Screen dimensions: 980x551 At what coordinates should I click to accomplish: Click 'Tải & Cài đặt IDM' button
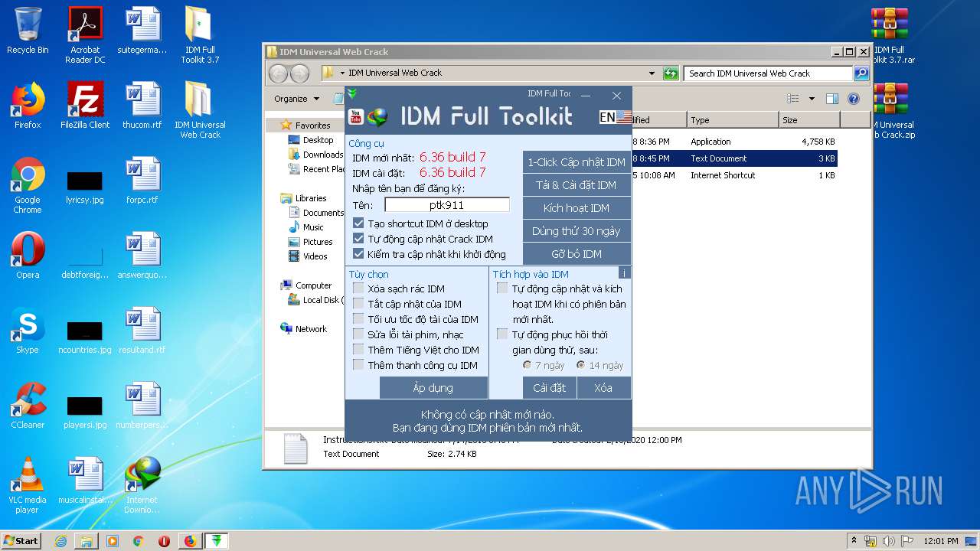[577, 185]
